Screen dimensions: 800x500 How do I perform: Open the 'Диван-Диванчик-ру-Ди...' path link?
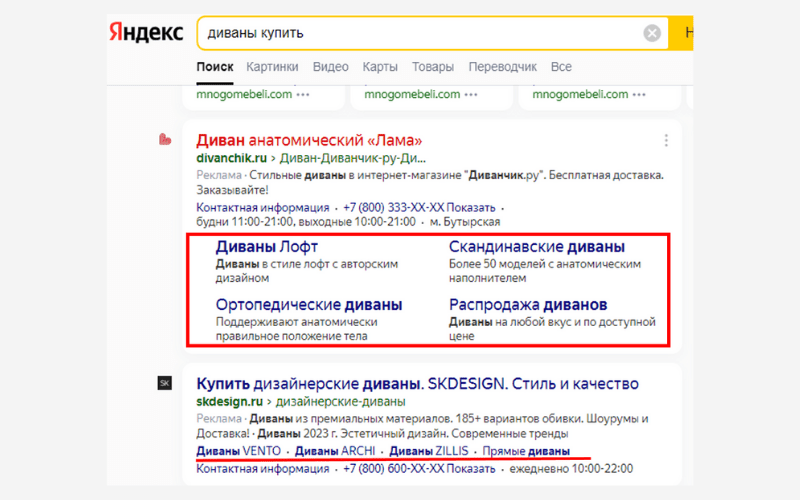(353, 158)
